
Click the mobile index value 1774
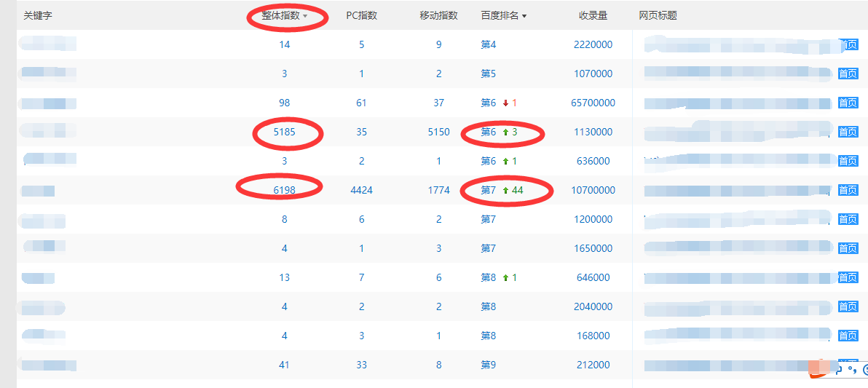pyautogui.click(x=438, y=191)
